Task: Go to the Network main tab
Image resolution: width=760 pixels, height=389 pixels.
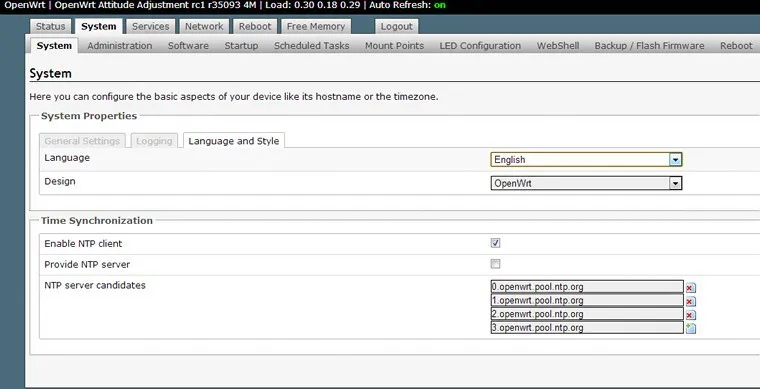Action: 204,27
